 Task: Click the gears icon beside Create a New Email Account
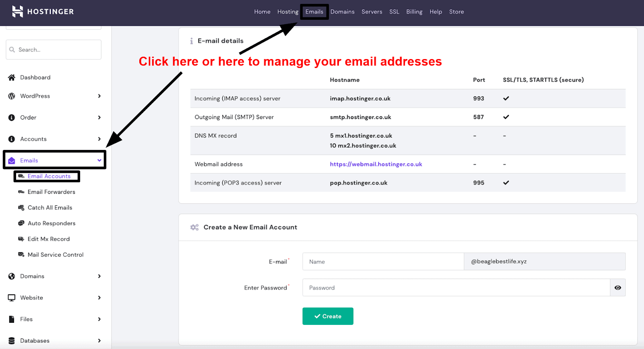click(x=194, y=227)
